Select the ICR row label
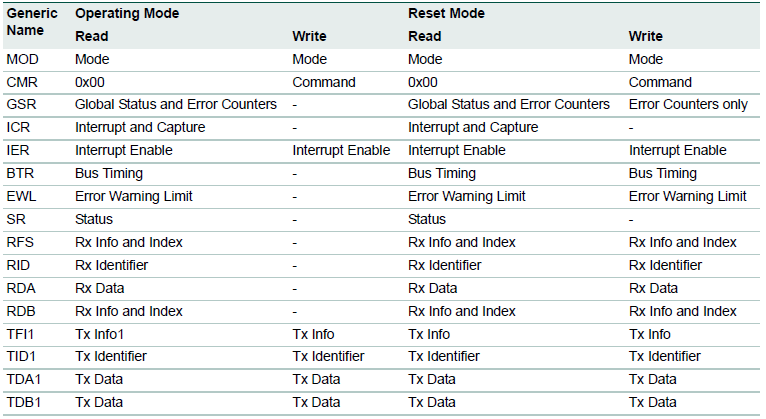 [x=19, y=127]
